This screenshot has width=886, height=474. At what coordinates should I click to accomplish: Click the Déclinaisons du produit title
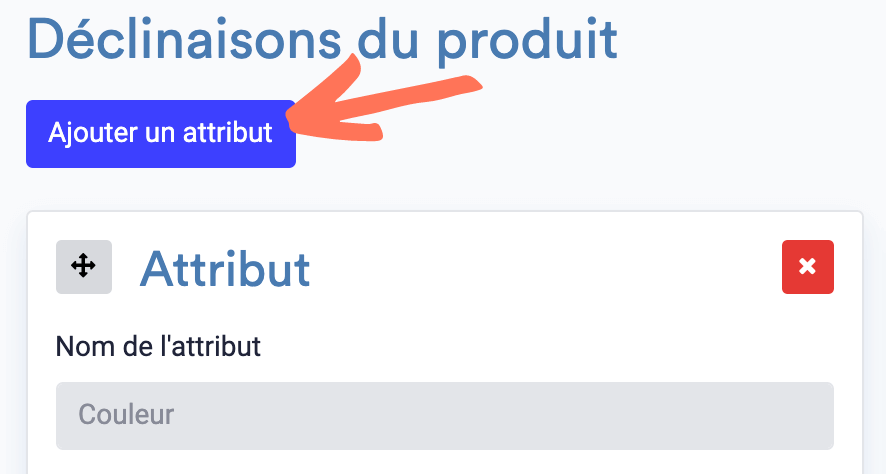[322, 40]
